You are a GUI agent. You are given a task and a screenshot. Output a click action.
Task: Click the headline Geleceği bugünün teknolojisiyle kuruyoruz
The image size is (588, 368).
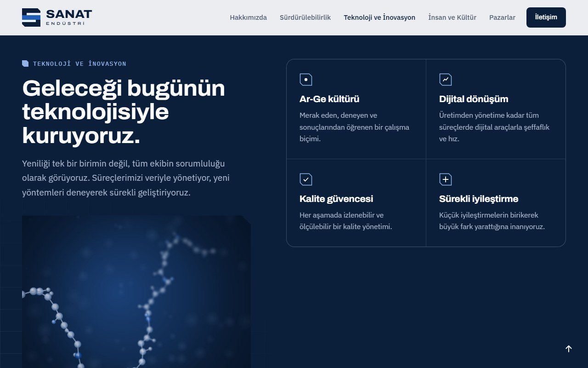(x=124, y=112)
